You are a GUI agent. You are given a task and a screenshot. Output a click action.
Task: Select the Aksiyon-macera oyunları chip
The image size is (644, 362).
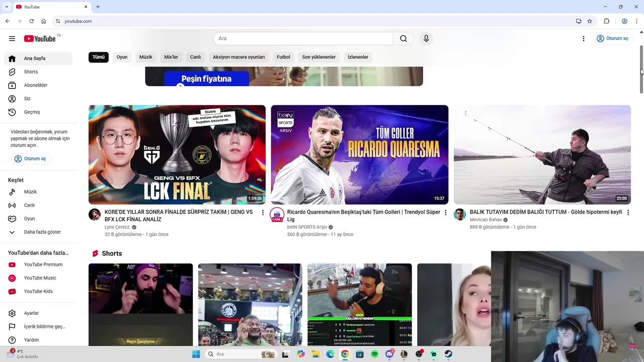click(238, 57)
